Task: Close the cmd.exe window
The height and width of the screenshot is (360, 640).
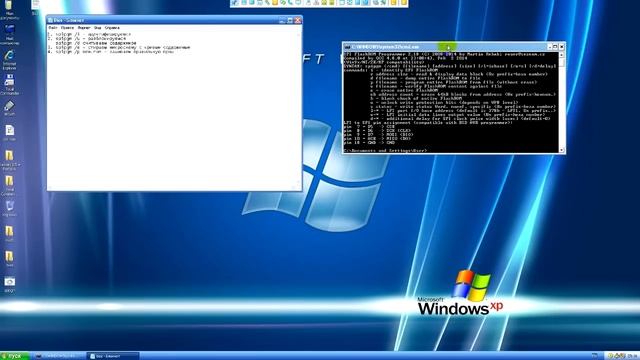Action: click(561, 47)
